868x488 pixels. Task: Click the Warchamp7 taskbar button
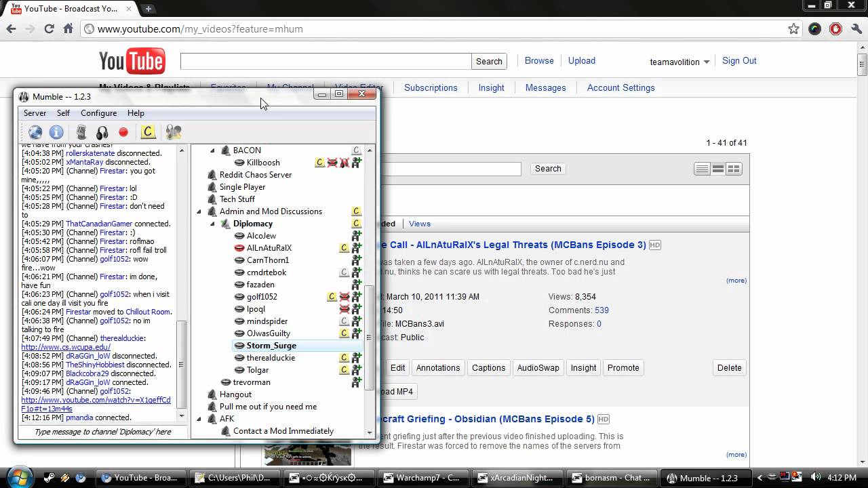[425, 478]
